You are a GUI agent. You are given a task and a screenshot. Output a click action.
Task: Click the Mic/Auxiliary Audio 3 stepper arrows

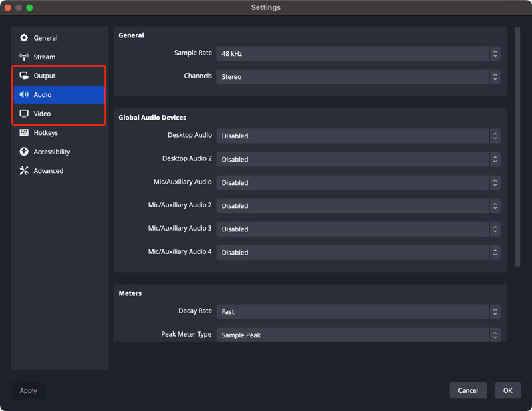point(495,229)
